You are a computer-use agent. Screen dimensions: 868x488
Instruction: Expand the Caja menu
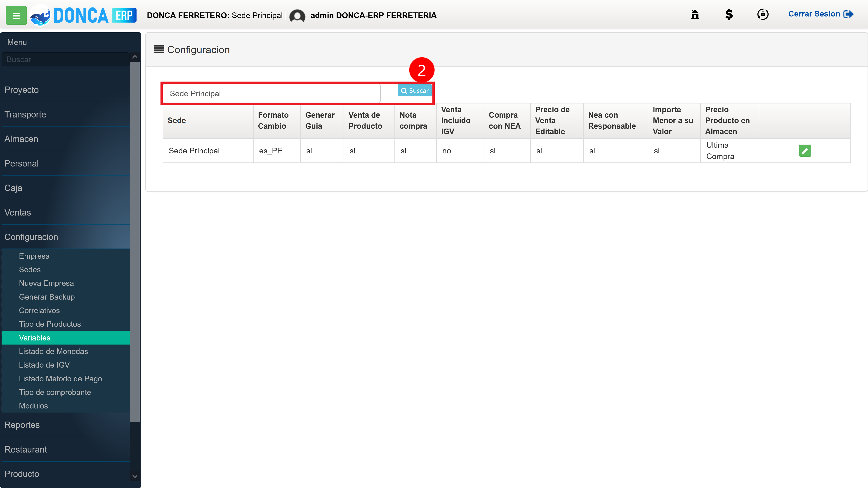(x=66, y=188)
